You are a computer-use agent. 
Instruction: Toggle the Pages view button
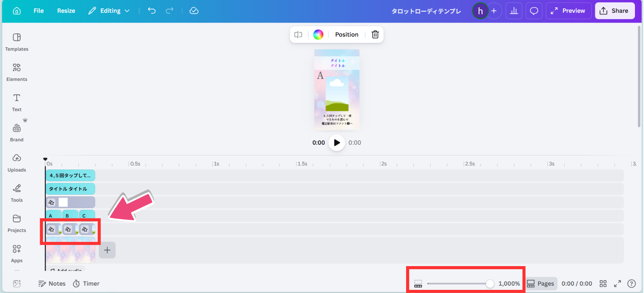[541, 284]
